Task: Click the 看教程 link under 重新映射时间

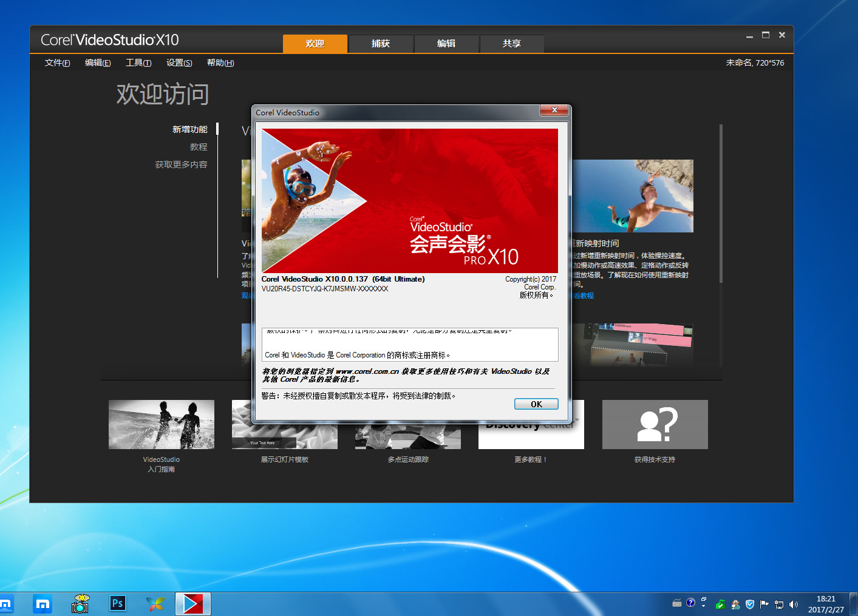Action: [x=584, y=296]
